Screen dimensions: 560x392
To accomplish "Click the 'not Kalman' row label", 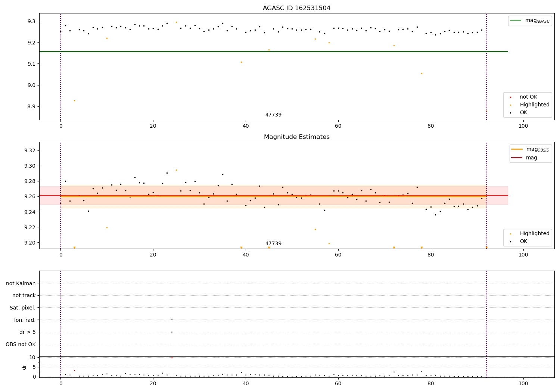I will point(21,283).
